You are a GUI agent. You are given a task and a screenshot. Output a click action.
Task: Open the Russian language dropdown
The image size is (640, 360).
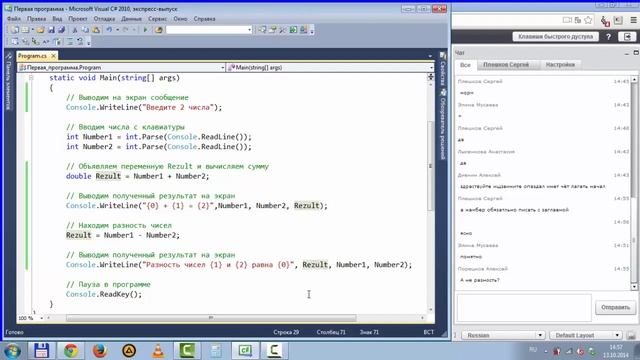(503, 335)
